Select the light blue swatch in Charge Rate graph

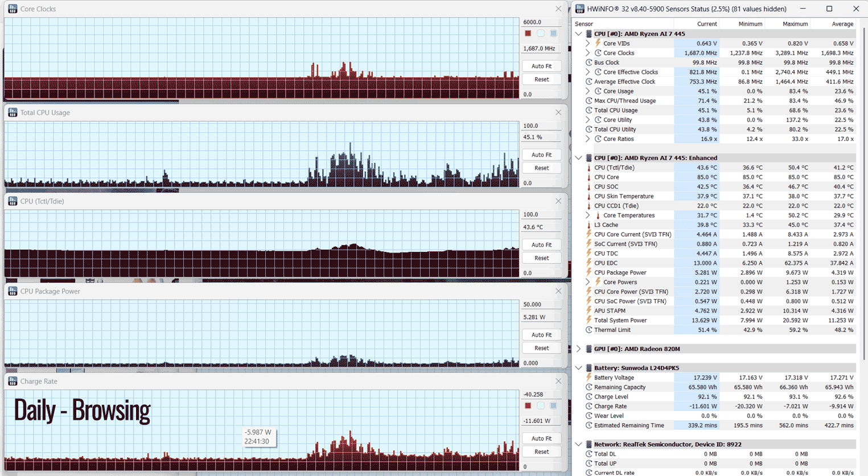541,406
